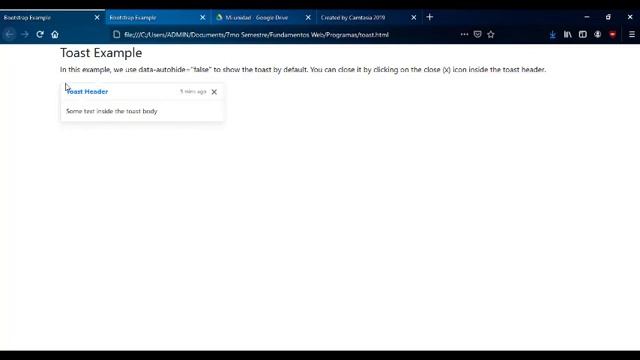Open the downloads panel
The height and width of the screenshot is (360, 640).
click(553, 35)
